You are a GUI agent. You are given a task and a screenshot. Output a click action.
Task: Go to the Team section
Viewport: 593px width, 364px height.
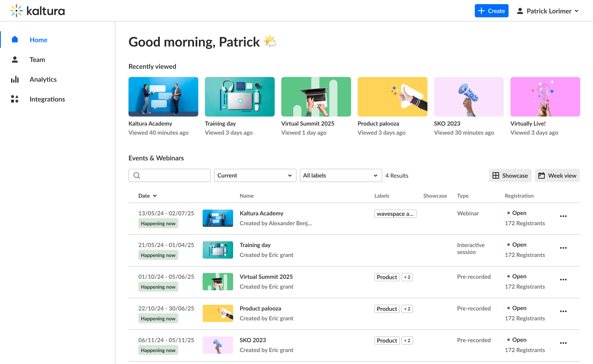click(x=58, y=59)
